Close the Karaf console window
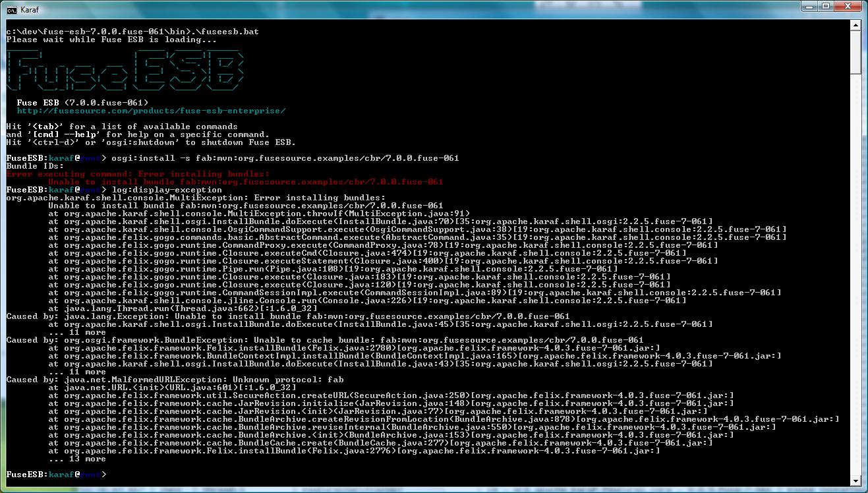This screenshot has height=493, width=868. [x=850, y=6]
